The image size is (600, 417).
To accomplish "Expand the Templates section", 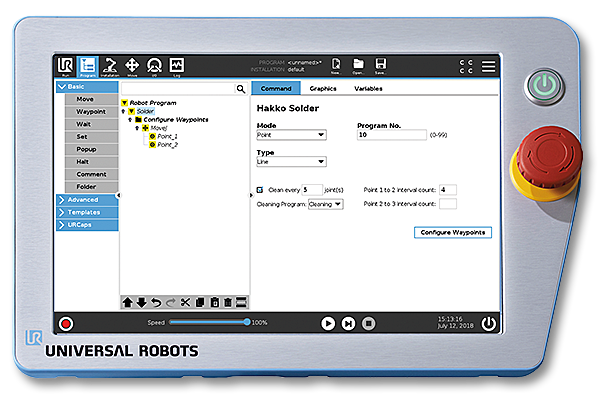I will (x=87, y=212).
